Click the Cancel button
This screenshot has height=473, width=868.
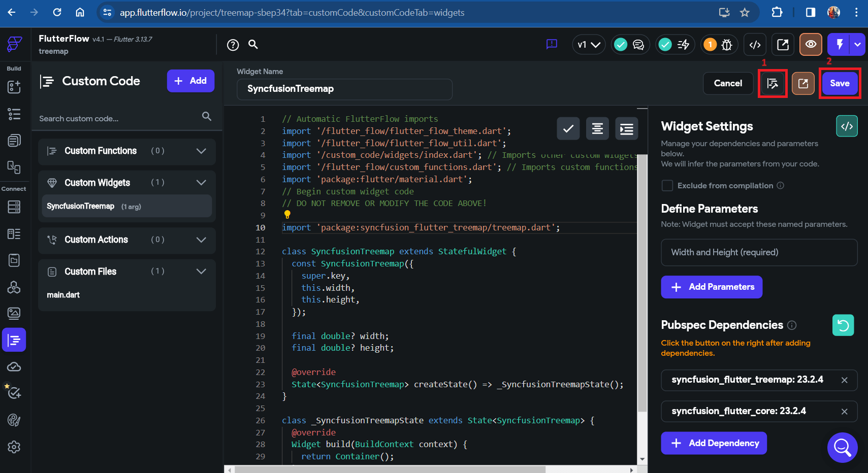coord(728,83)
